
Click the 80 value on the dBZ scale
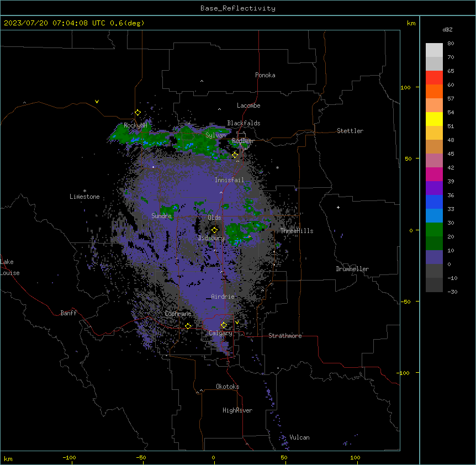point(451,44)
